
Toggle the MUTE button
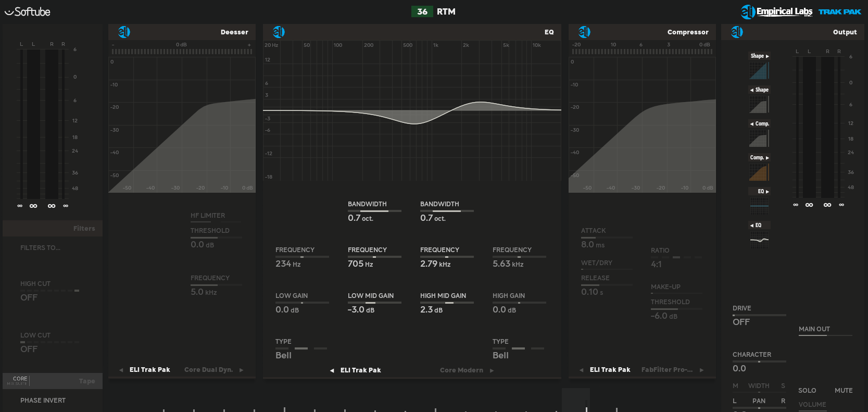(844, 391)
